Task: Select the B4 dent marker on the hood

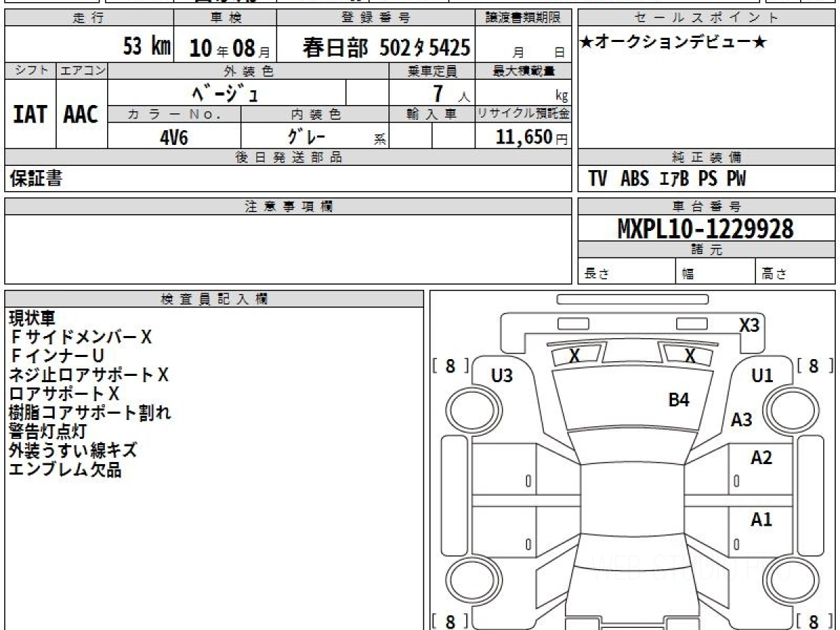Action: tap(679, 400)
